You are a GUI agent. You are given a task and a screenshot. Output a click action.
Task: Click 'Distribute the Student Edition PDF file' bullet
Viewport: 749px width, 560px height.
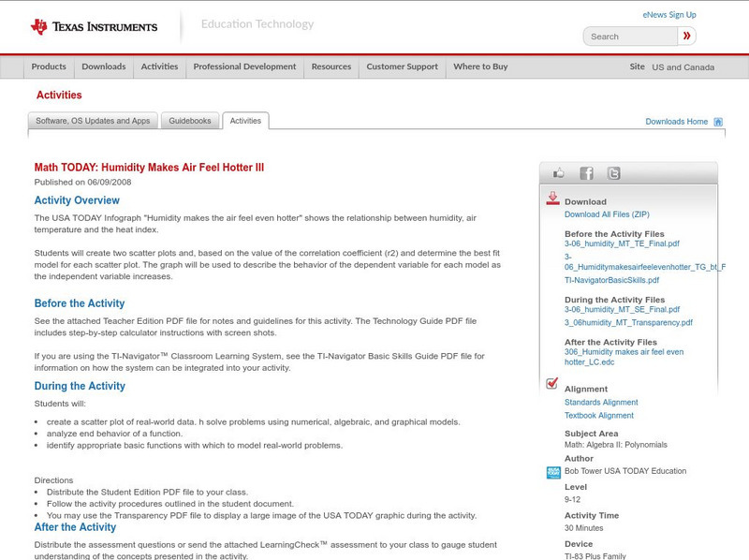[147, 493]
